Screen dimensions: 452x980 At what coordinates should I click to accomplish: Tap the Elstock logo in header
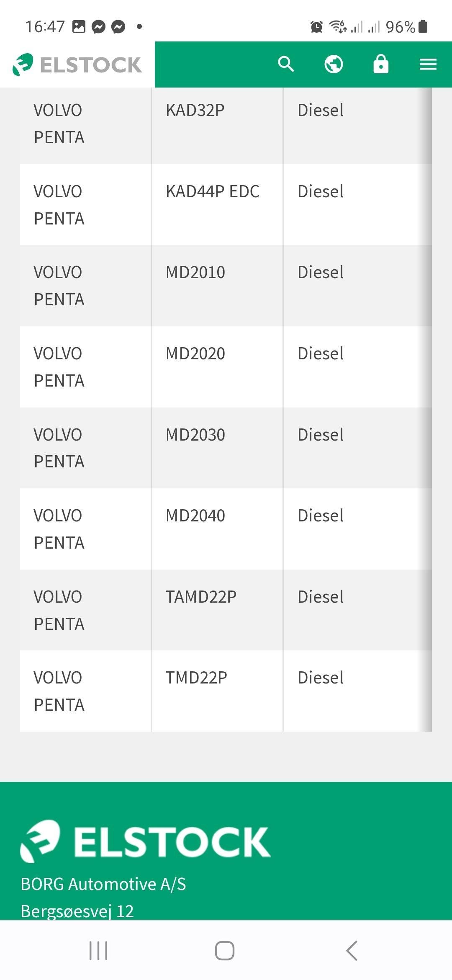coord(77,64)
